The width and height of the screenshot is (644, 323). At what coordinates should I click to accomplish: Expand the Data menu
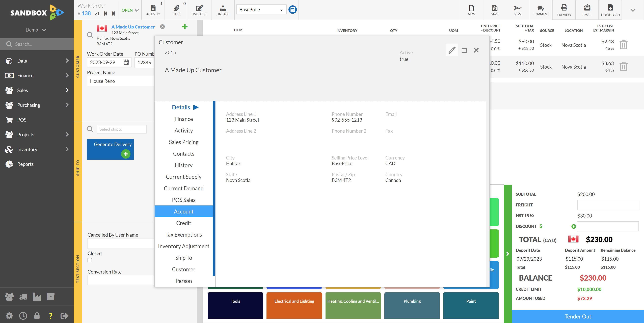click(x=37, y=61)
